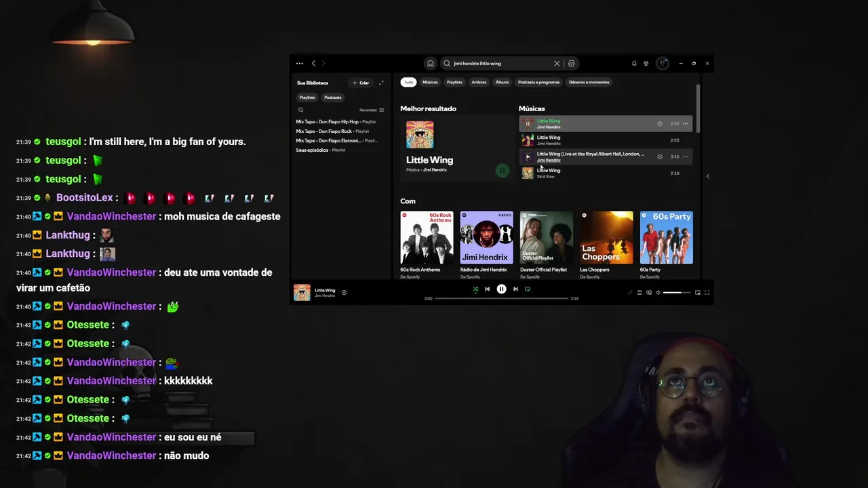
Task: Open the Browse icon beside search bar
Action: (x=572, y=63)
